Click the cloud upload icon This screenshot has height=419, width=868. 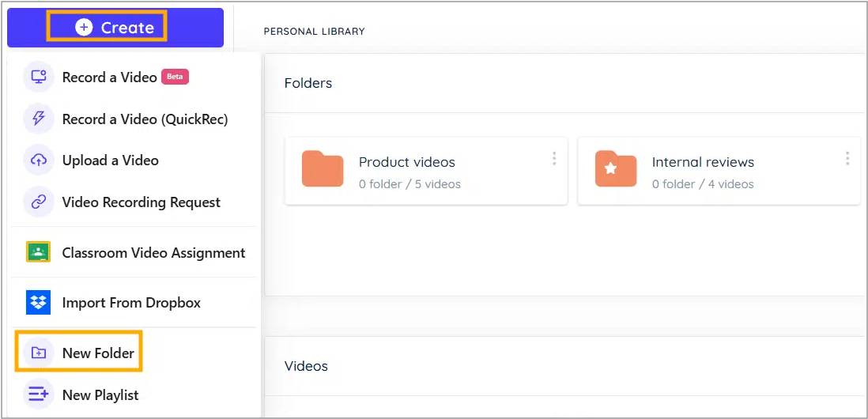(38, 160)
